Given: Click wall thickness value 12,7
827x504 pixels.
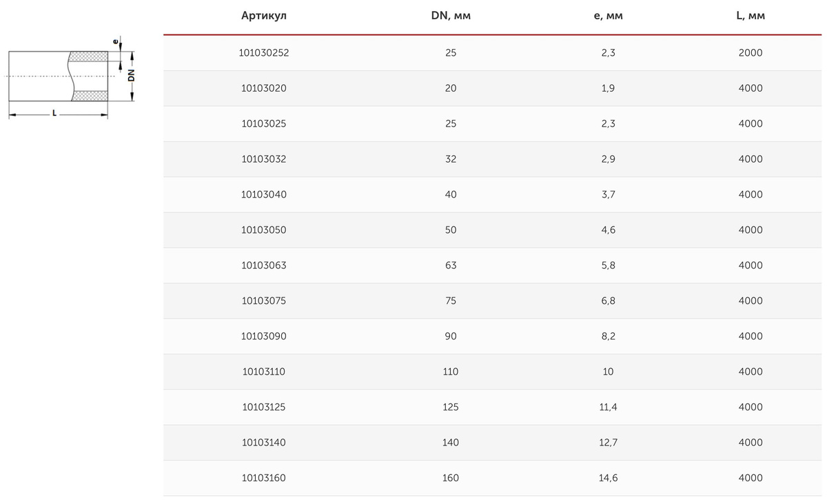Looking at the screenshot, I should coord(608,443).
